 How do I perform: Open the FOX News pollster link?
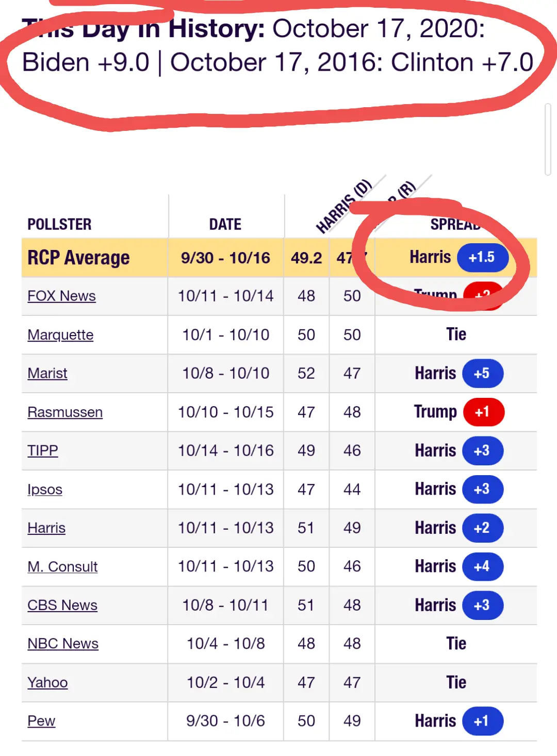point(61,296)
